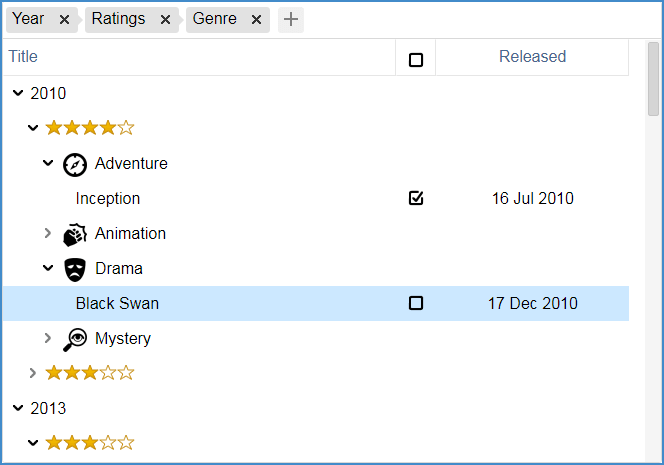Check the Black Swan row checkbox
The height and width of the screenshot is (465, 664).
(416, 303)
